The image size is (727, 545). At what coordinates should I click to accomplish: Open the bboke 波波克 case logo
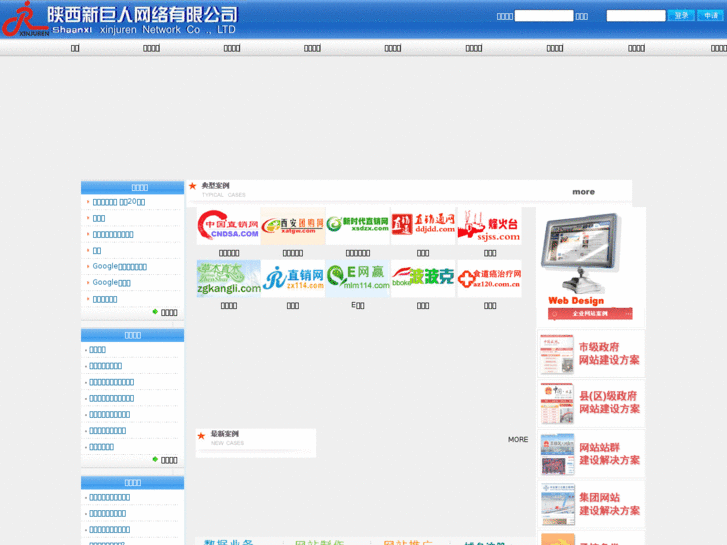pos(423,278)
